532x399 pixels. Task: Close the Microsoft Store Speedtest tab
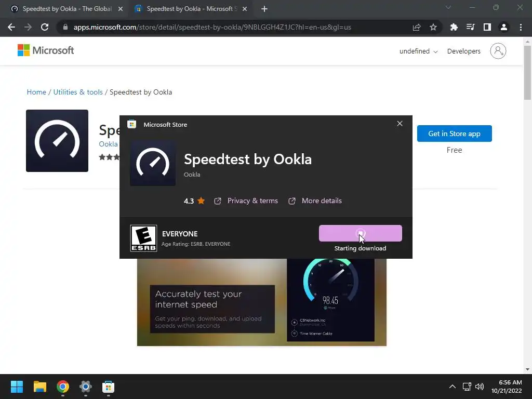pyautogui.click(x=245, y=9)
